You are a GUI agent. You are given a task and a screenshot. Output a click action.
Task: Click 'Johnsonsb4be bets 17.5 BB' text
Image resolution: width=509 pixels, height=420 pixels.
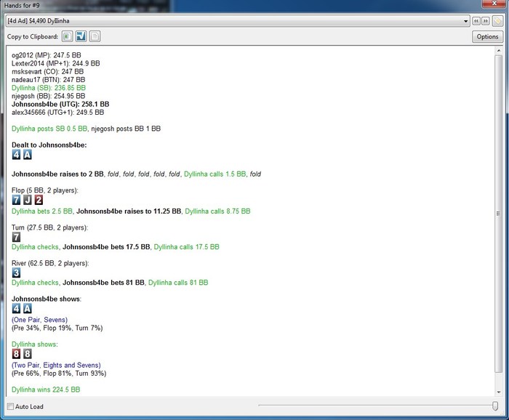coord(106,247)
